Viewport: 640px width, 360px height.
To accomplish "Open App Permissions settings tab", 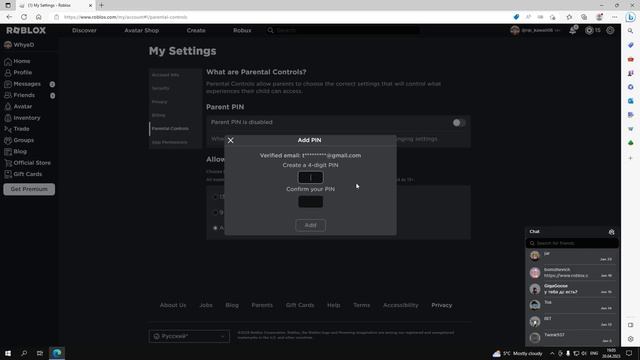I will tap(170, 142).
